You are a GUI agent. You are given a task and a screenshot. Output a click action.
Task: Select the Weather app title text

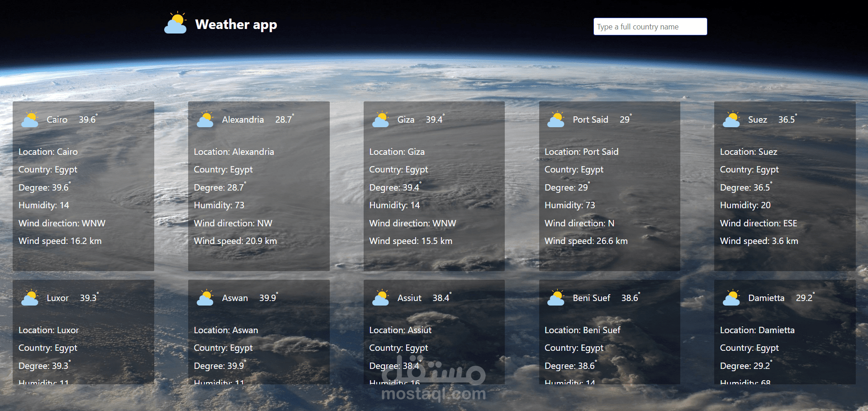(x=236, y=24)
